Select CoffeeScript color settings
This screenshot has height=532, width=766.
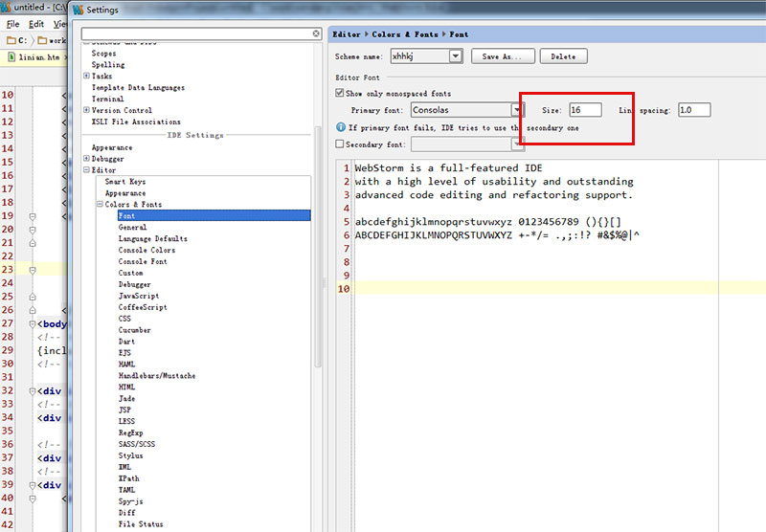143,307
